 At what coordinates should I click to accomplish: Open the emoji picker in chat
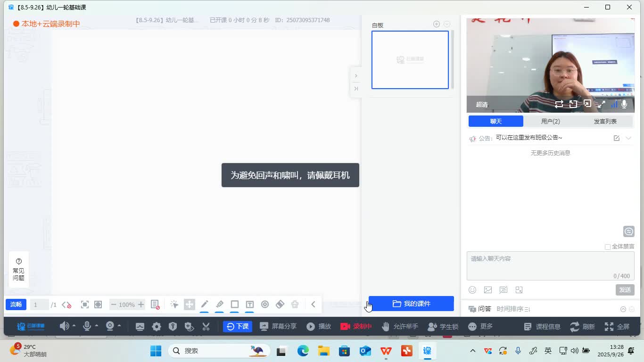(472, 290)
